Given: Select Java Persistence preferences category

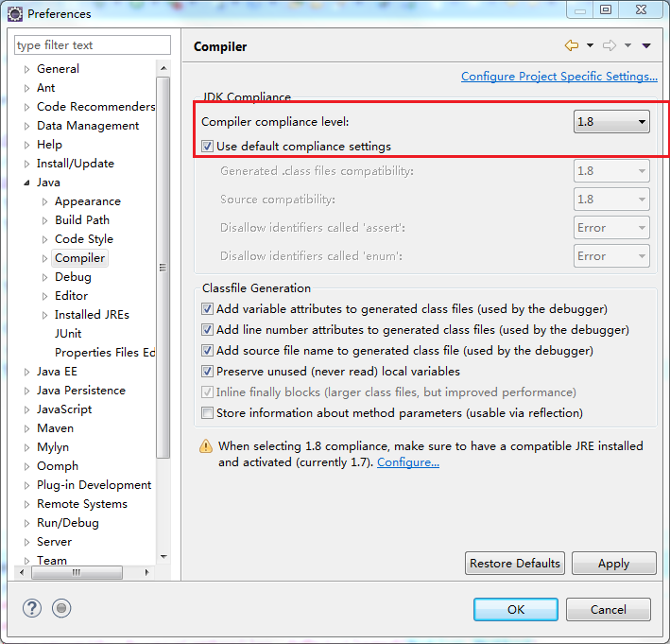Looking at the screenshot, I should (80, 390).
